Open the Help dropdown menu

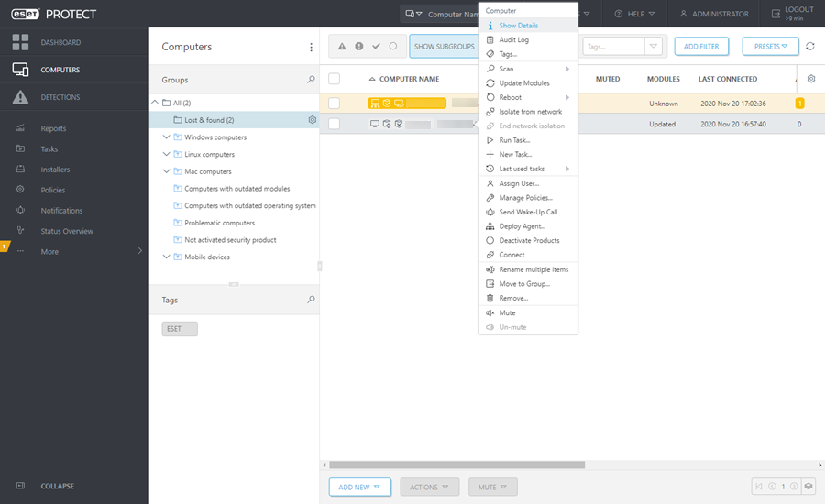point(635,14)
